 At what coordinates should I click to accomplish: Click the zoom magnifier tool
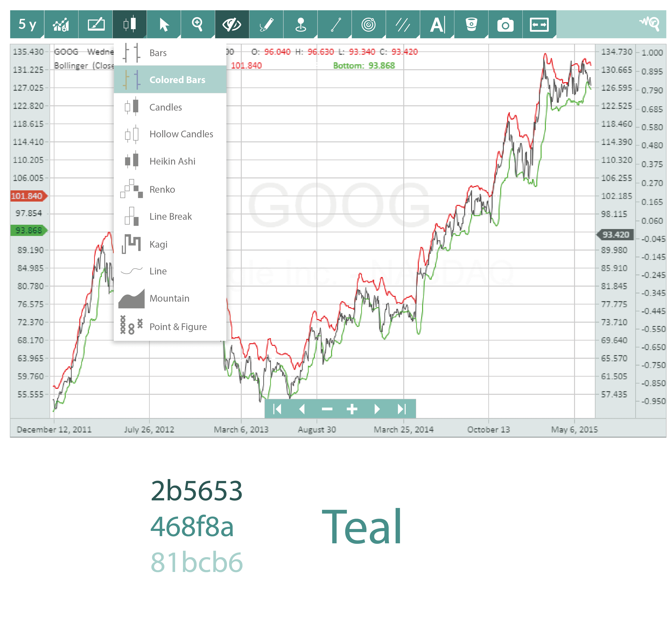pyautogui.click(x=197, y=24)
